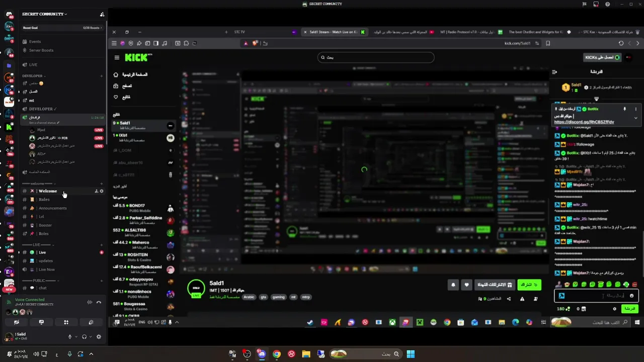Open the mt text channel
This screenshot has width=644, height=362.
[x=62, y=101]
